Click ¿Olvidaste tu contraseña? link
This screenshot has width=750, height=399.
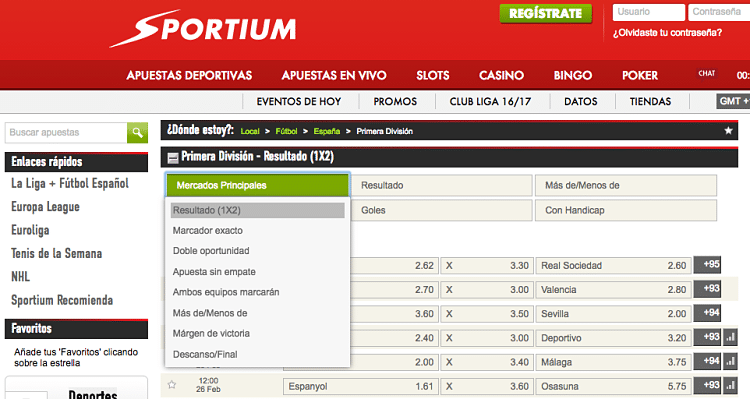pos(667,33)
